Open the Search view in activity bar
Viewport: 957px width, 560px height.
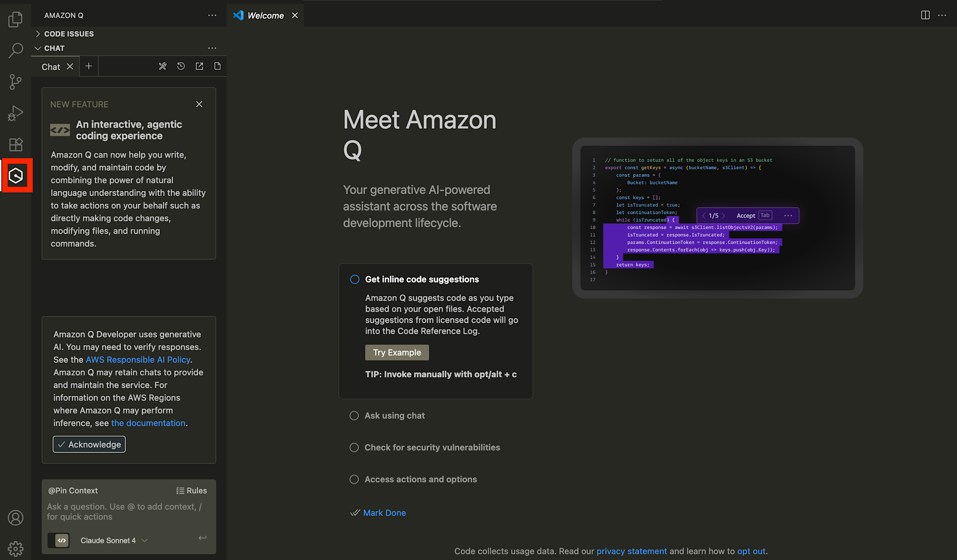click(15, 50)
